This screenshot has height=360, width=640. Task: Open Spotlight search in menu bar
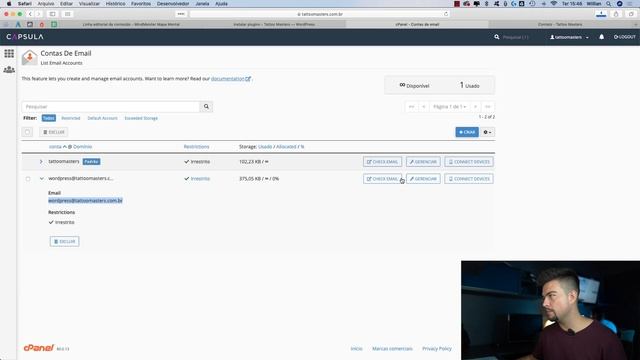608,4
